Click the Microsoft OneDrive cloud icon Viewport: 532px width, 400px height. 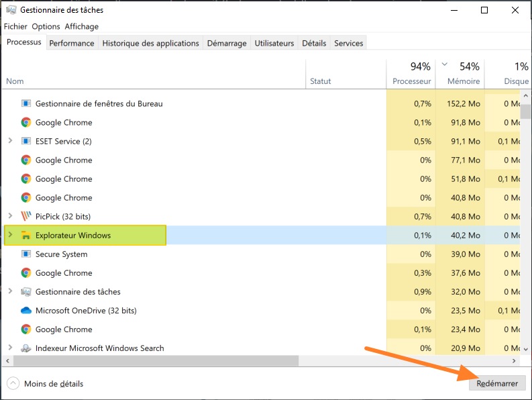(x=26, y=311)
